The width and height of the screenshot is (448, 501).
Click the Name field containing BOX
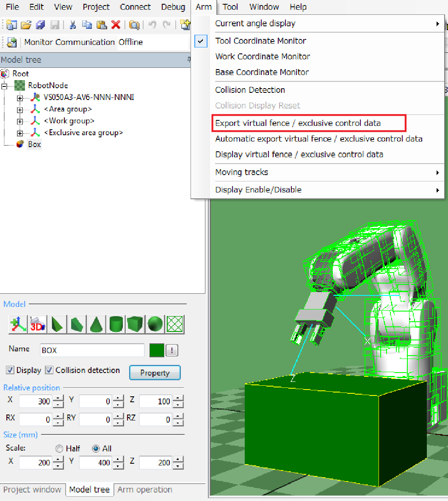click(x=92, y=350)
